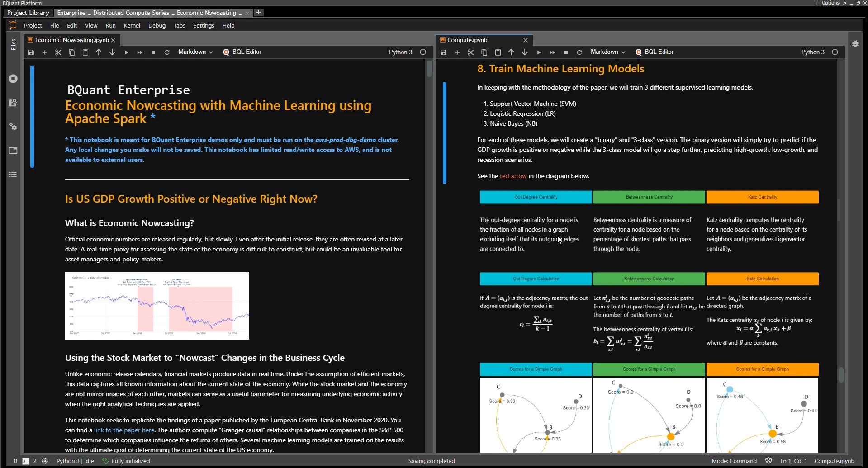Copy the selected cell in Compute.ipynb toolbar
Image resolution: width=868 pixels, height=468 pixels.
(484, 52)
